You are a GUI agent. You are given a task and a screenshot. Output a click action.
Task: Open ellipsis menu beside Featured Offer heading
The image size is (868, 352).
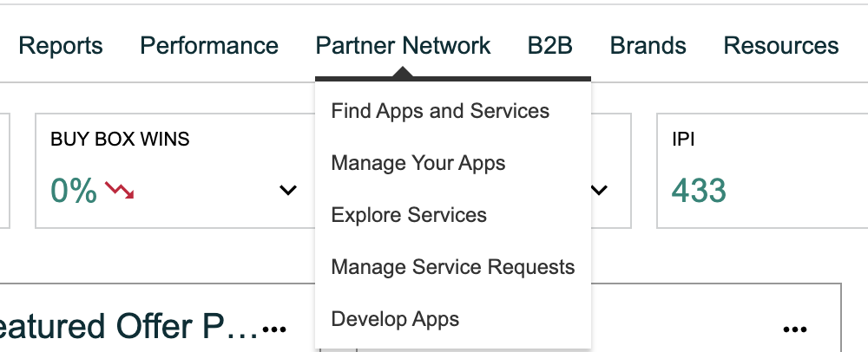coord(274,329)
